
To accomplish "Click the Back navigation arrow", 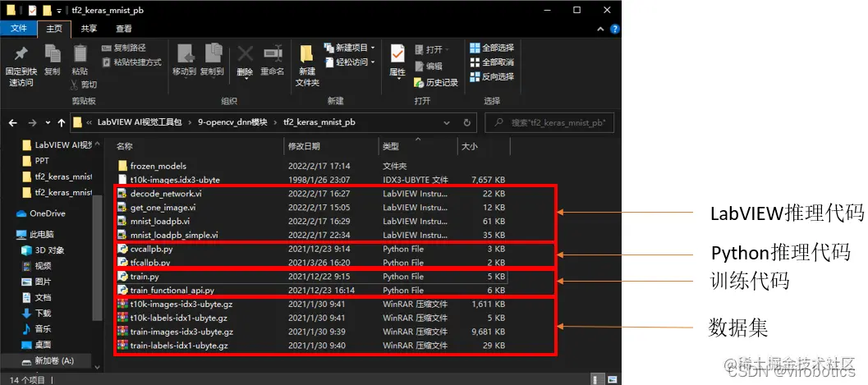I will coord(13,122).
